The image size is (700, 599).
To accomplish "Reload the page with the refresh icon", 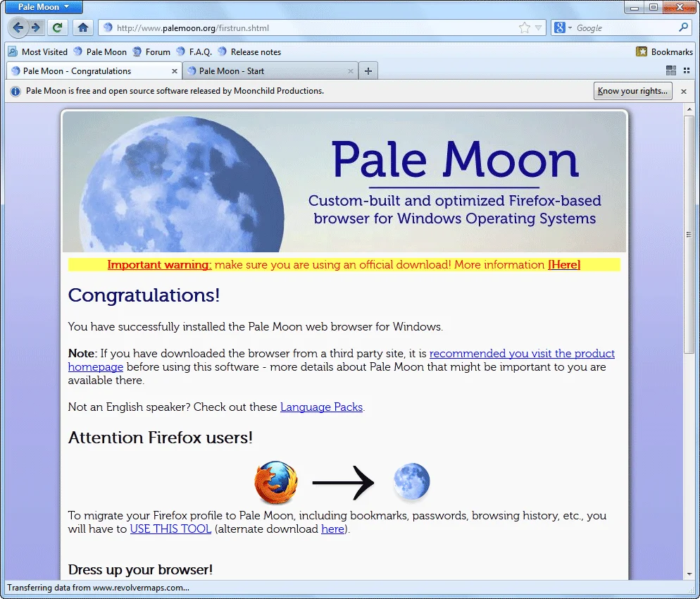I will pyautogui.click(x=58, y=27).
